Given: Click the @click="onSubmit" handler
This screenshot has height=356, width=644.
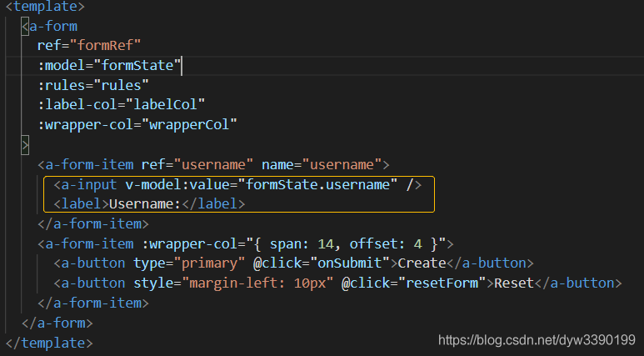Looking at the screenshot, I should tap(322, 263).
